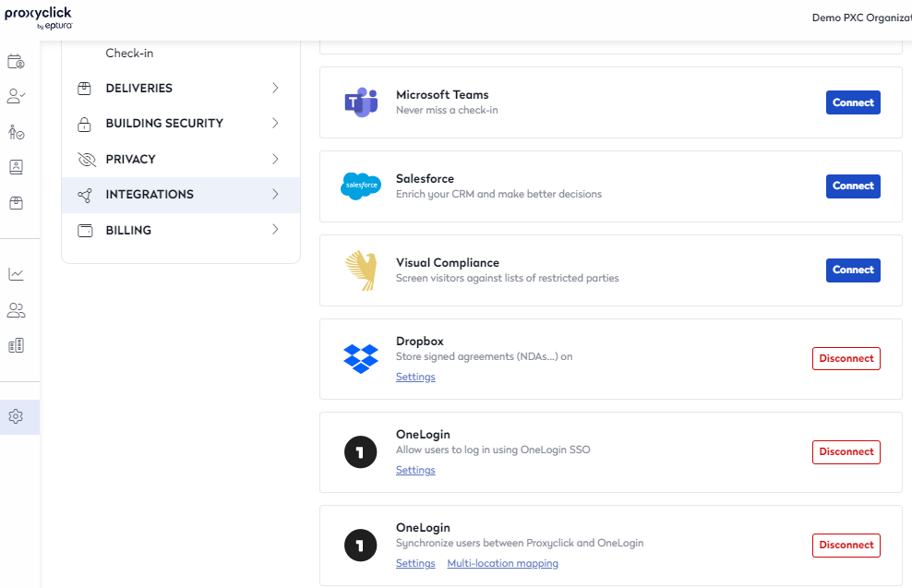Viewport: 912px width, 588px height.
Task: Open the checked-in visitor icon in sidebar
Action: coord(16,132)
